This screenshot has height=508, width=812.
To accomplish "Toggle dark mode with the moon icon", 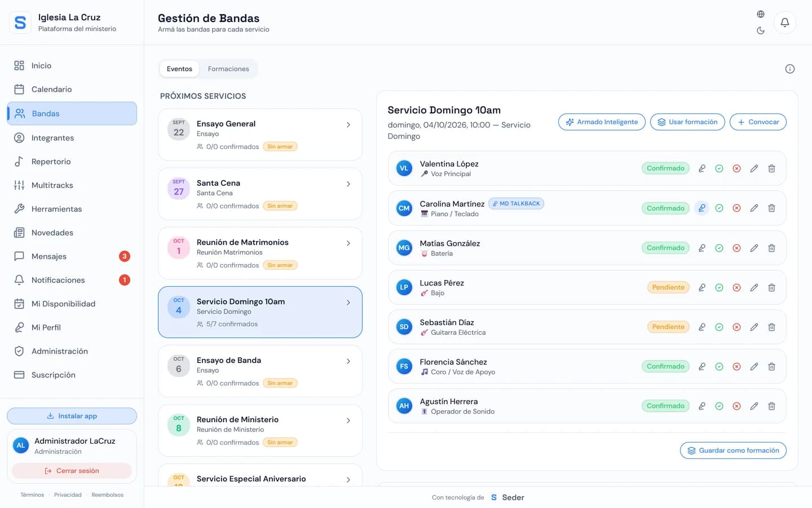I will 761,30.
